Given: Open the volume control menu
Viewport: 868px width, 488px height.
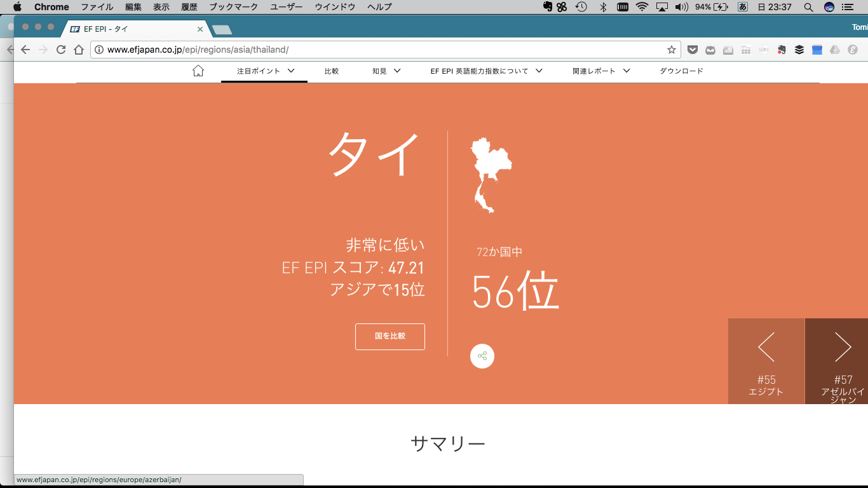Looking at the screenshot, I should click(681, 7).
